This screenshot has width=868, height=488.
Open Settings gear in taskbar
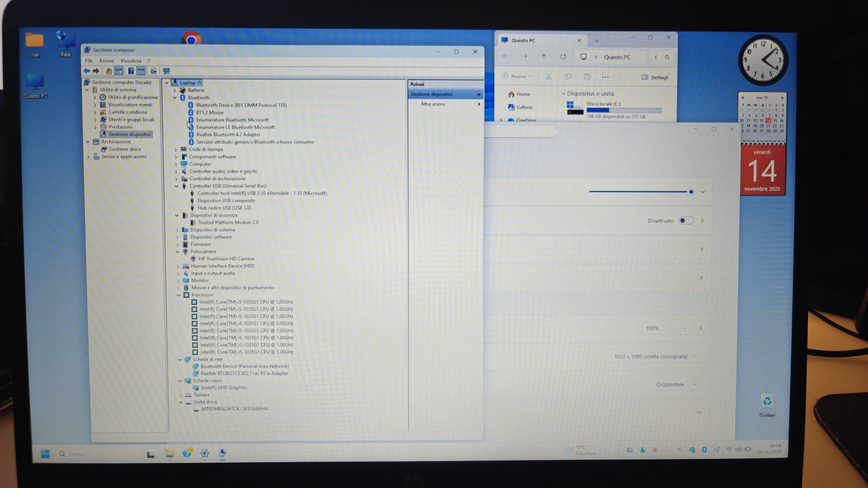(x=204, y=453)
